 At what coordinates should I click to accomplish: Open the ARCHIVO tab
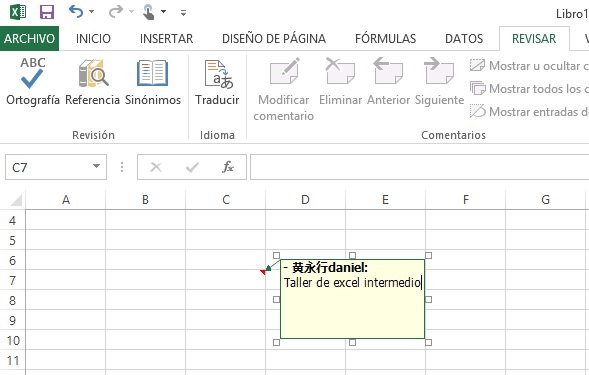pos(29,38)
